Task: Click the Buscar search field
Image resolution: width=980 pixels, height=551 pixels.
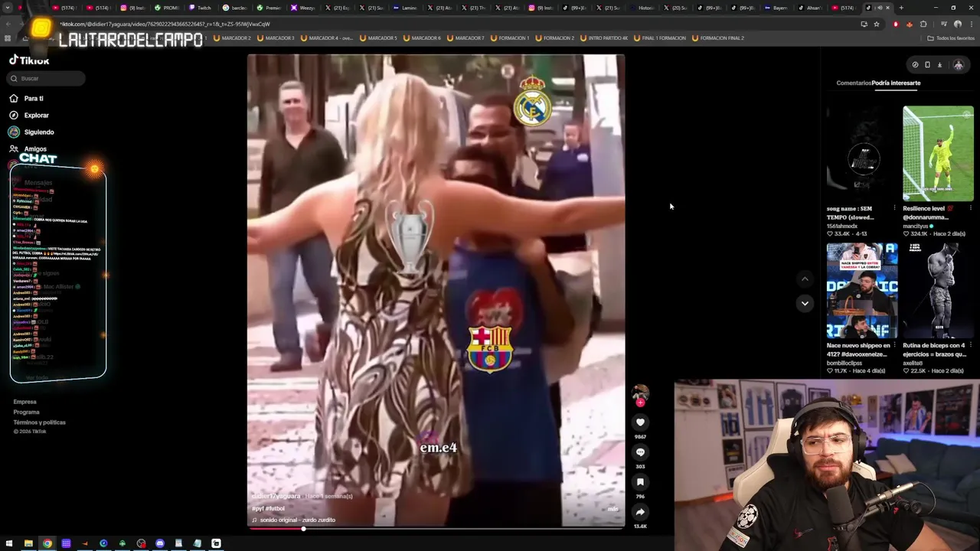Action: click(47, 78)
